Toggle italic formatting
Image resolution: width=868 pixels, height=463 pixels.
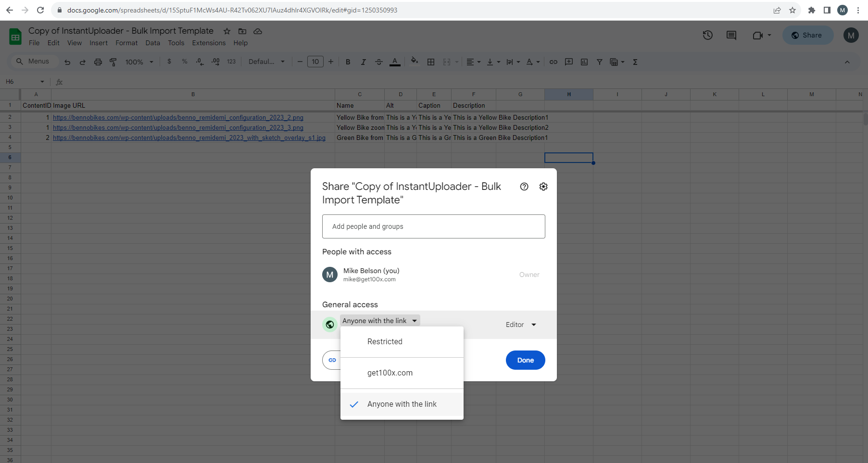(364, 62)
